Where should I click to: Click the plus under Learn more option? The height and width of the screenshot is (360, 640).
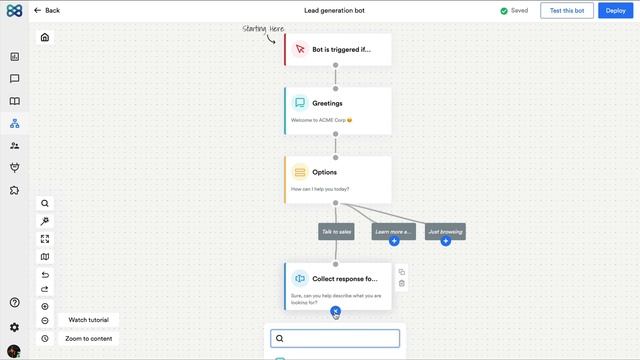click(394, 241)
